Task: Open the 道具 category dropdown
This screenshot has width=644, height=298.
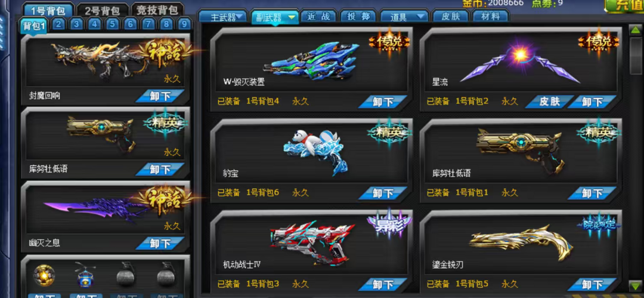Action: 404,17
